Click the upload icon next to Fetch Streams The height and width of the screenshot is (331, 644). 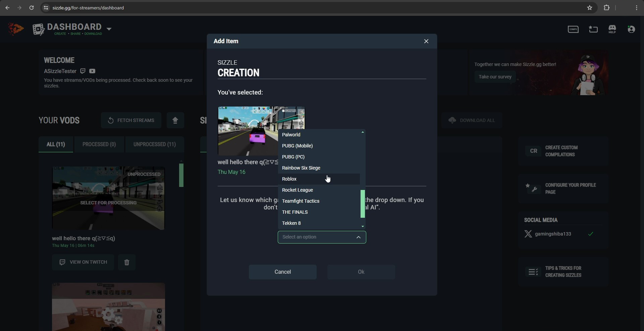pos(175,120)
